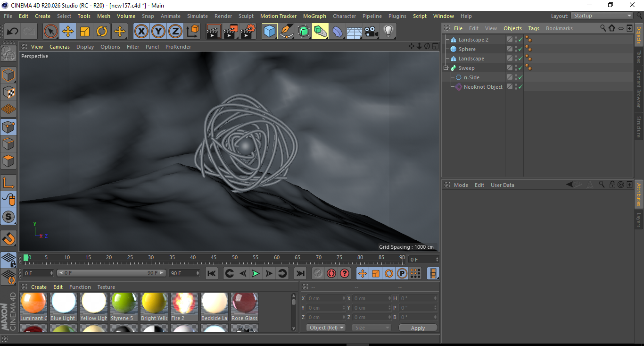Click the timeline marker at frame 45

[x=214, y=257]
